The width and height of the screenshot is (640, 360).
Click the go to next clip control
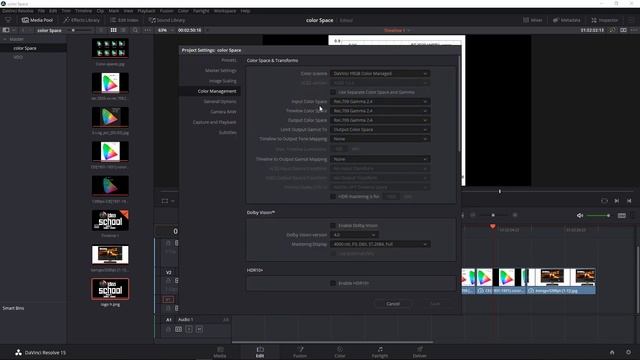pos(617,201)
